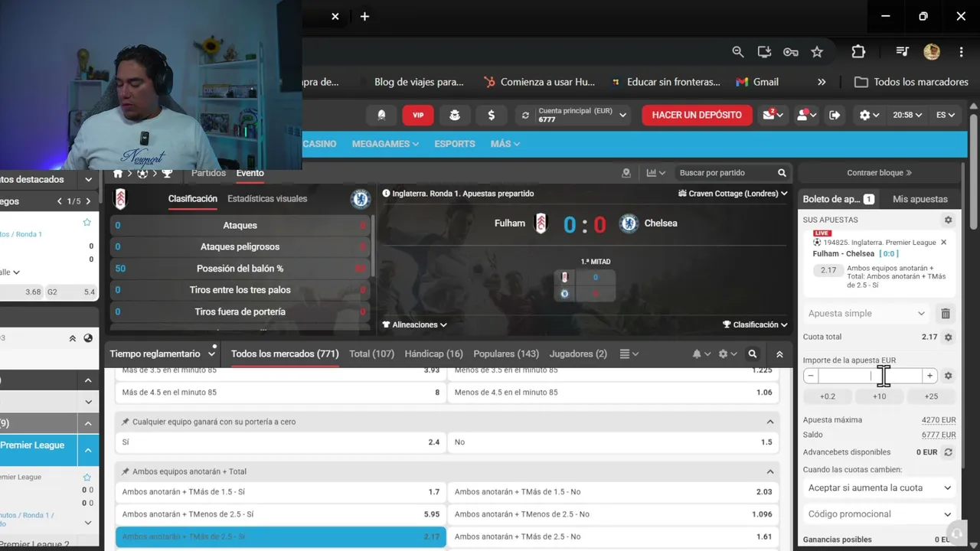Image resolution: width=980 pixels, height=551 pixels.
Task: Collapse all markets with double chevron
Action: [779, 354]
